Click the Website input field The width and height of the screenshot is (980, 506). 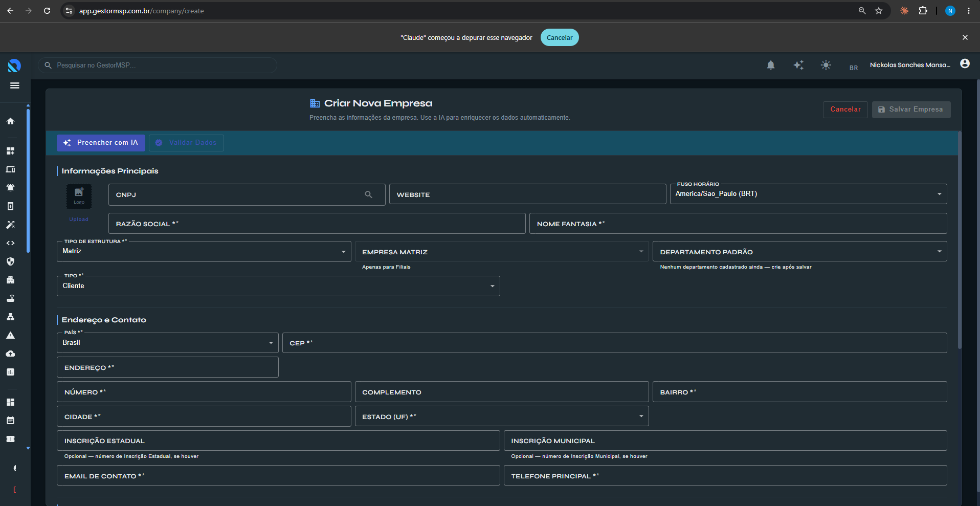click(527, 194)
